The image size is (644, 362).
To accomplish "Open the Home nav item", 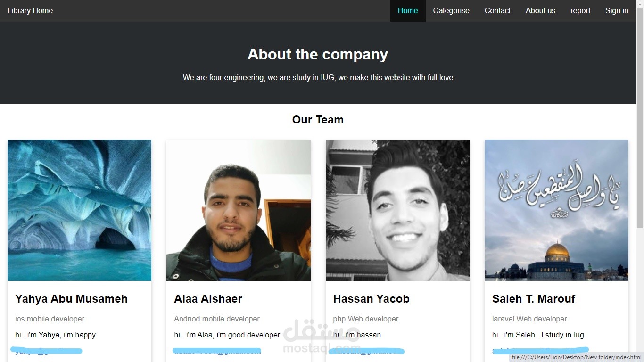I will click(x=408, y=10).
